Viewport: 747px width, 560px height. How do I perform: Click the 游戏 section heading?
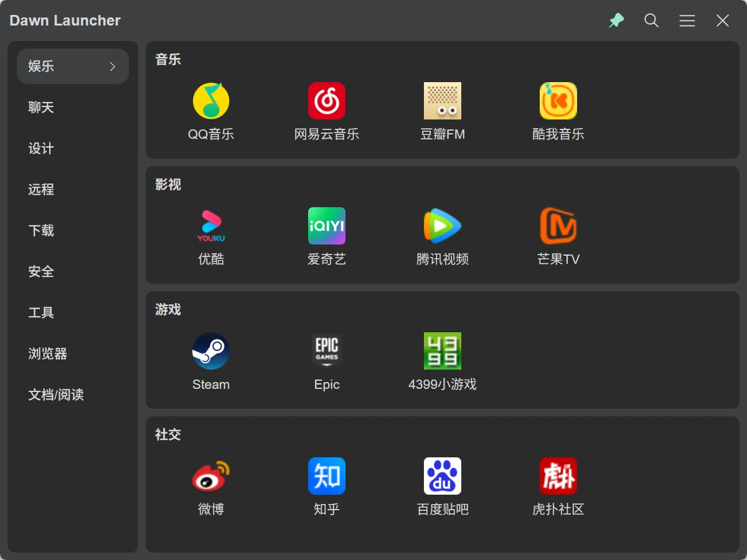(168, 310)
